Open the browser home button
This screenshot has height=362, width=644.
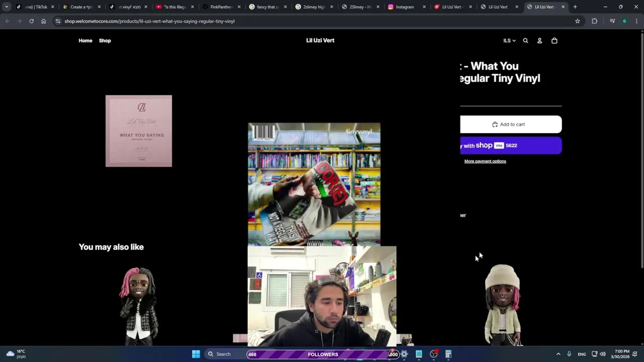point(43,21)
